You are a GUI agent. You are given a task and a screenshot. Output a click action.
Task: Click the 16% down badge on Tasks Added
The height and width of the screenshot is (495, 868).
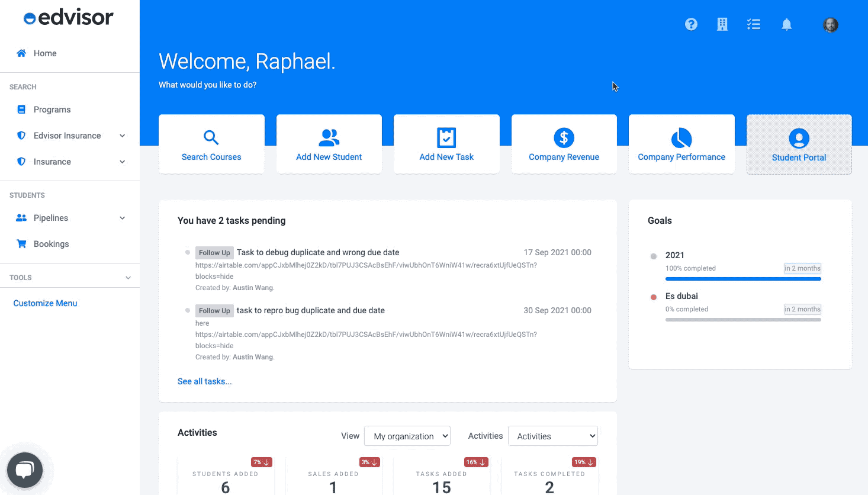(476, 462)
